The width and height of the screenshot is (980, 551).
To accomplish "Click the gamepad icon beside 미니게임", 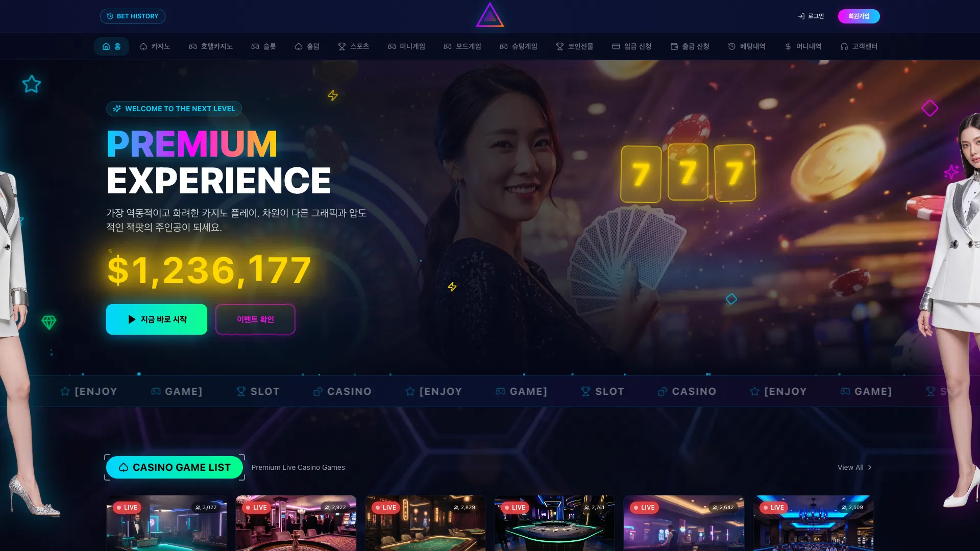I will pos(392,46).
